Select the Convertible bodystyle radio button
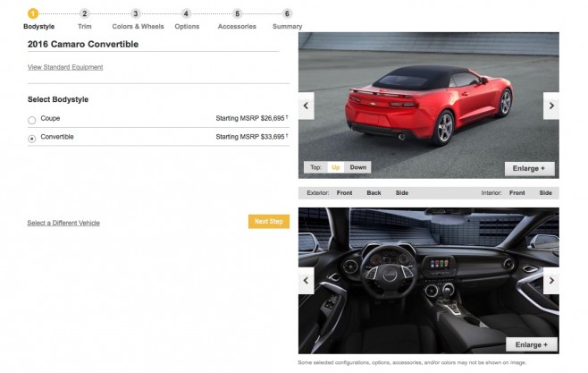This screenshot has height=373, width=588. pyautogui.click(x=32, y=139)
